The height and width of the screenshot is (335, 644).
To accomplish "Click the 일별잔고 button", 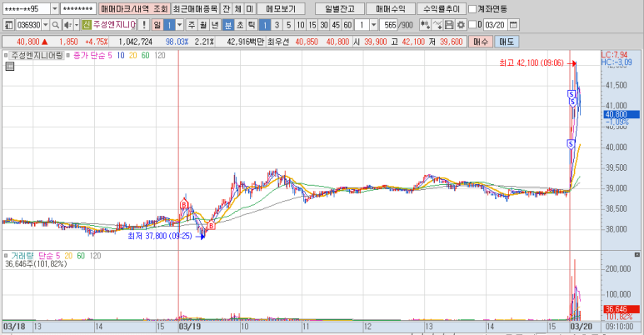I will click(x=340, y=8).
